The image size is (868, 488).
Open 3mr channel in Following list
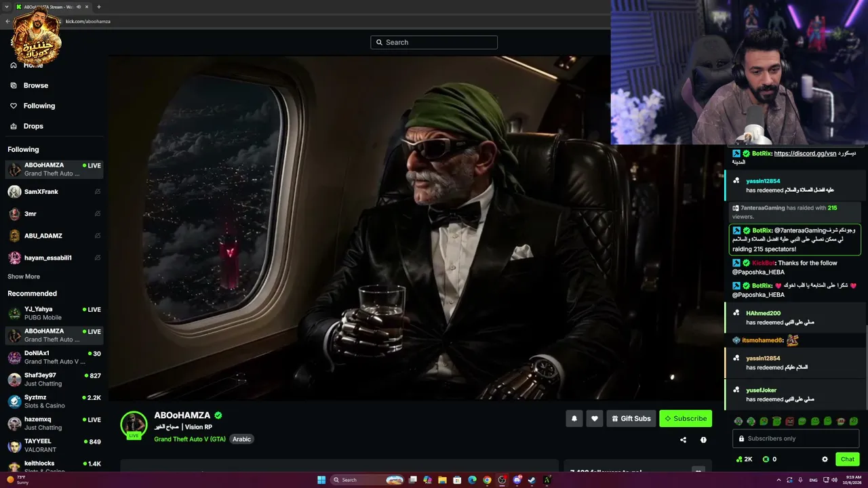pyautogui.click(x=54, y=213)
